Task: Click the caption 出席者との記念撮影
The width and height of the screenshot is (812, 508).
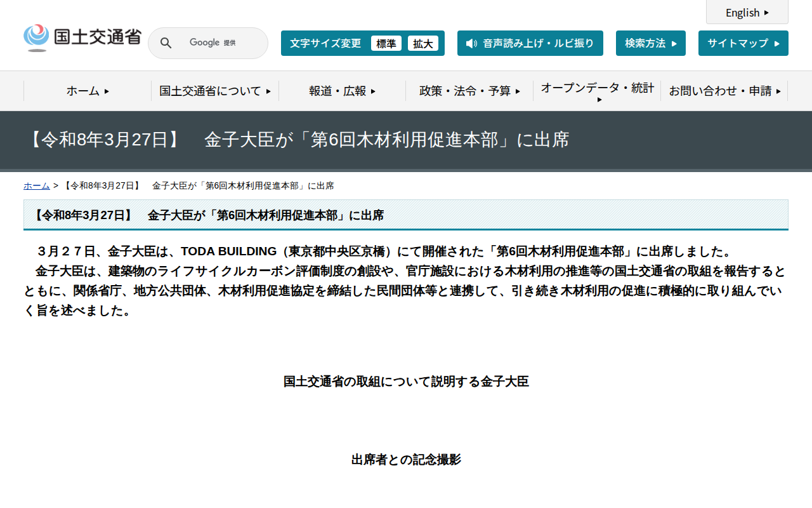Action: coord(406,460)
